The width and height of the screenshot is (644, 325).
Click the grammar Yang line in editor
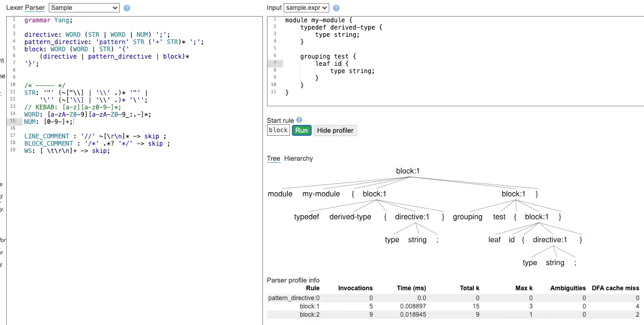(49, 20)
